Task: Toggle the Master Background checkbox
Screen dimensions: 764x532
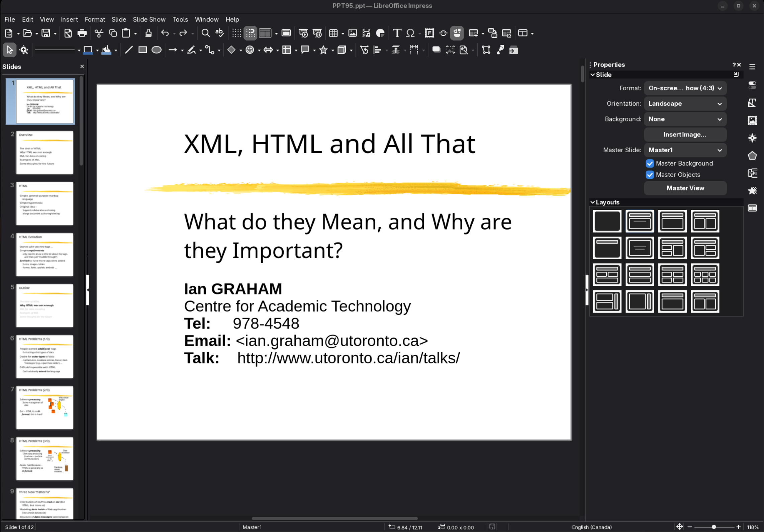Action: click(650, 163)
